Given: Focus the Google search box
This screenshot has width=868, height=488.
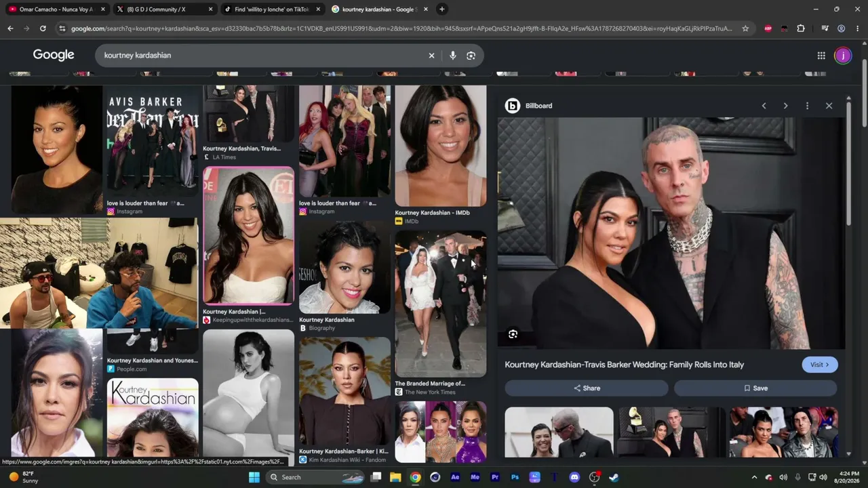Looking at the screenshot, I should click(264, 56).
